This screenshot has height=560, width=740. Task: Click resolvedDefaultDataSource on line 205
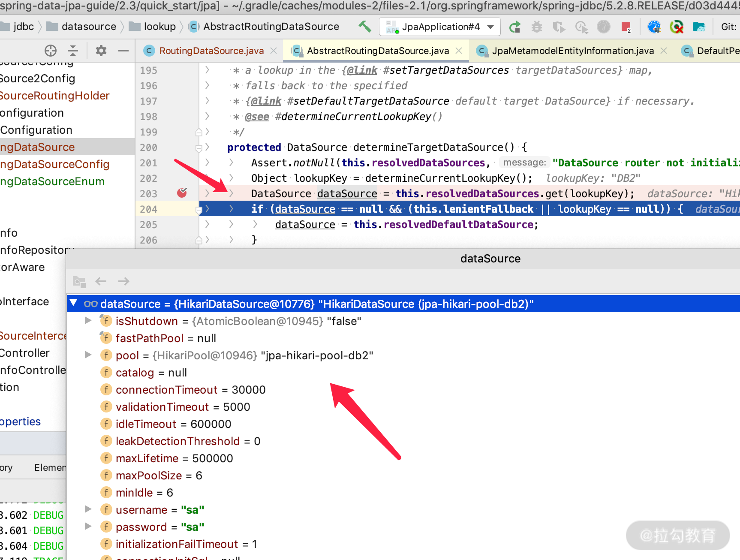(x=458, y=225)
